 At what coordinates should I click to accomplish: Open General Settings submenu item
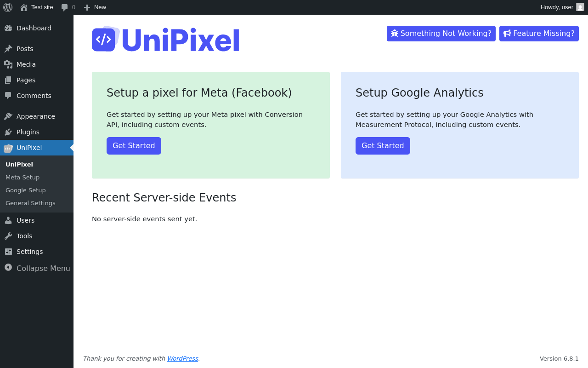pos(30,203)
